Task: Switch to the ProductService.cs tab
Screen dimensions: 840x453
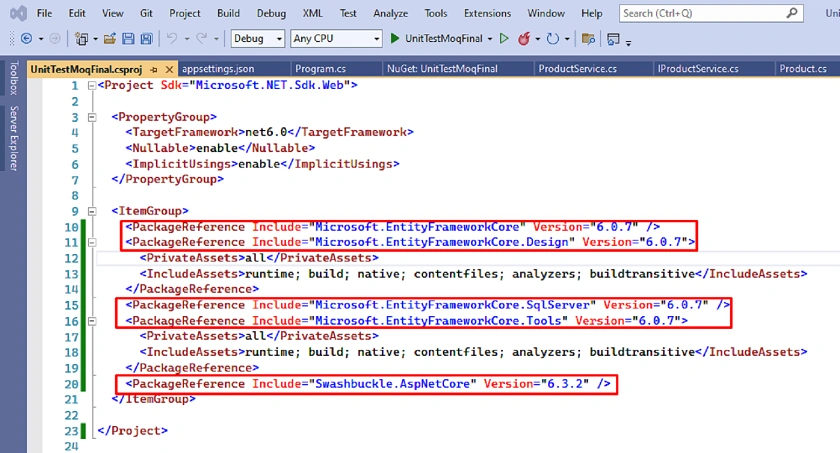Action: [x=578, y=69]
